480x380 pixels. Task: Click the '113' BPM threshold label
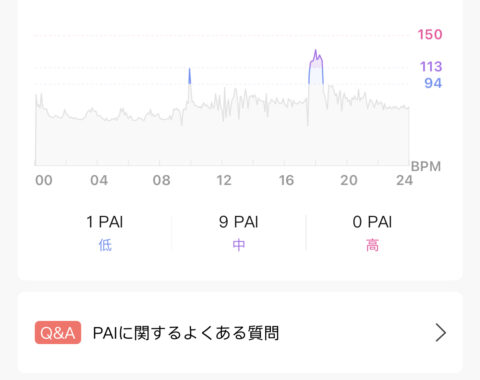[431, 67]
